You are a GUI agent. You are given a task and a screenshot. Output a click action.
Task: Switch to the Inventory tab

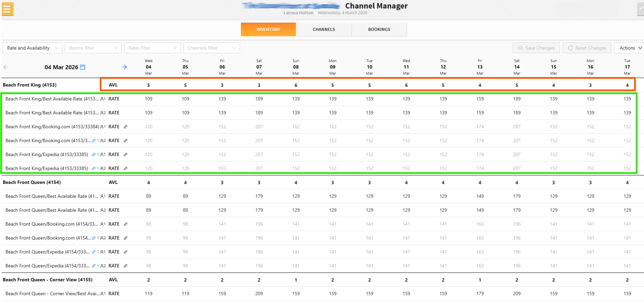tap(268, 29)
